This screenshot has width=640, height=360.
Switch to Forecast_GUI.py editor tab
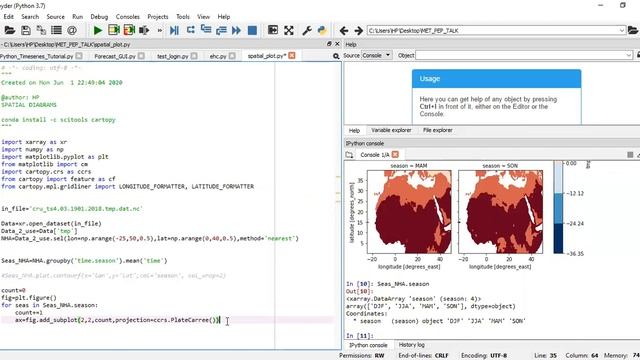(115, 56)
